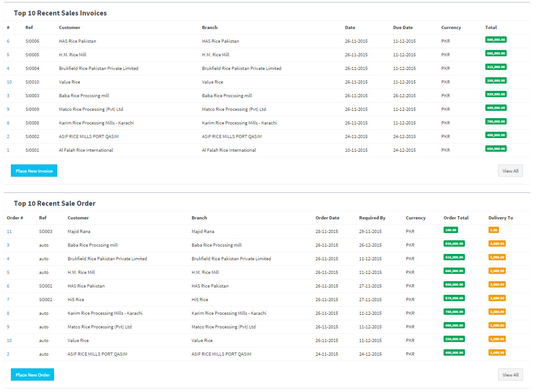Screen dimensions: 538x392
Task: Click the Order Date column header
Action: 327,218
